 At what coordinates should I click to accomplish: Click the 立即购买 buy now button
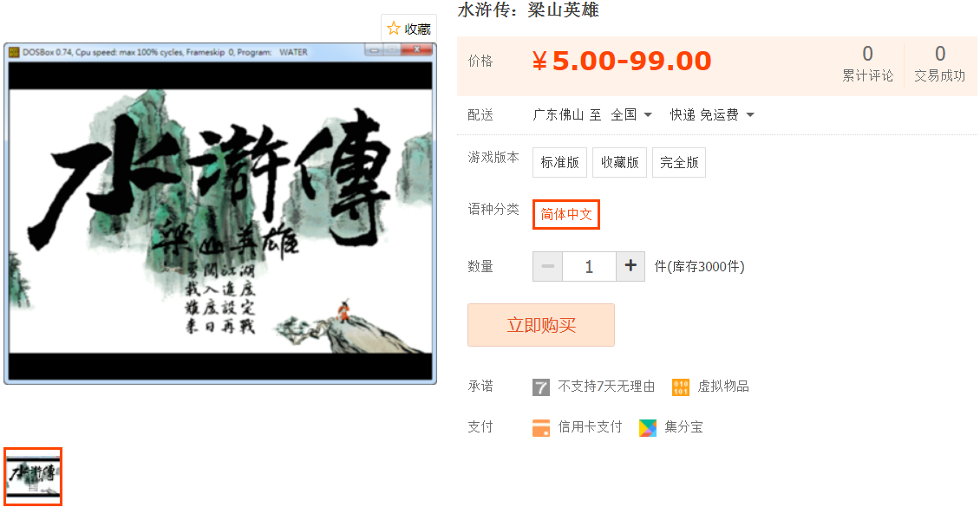pos(540,325)
